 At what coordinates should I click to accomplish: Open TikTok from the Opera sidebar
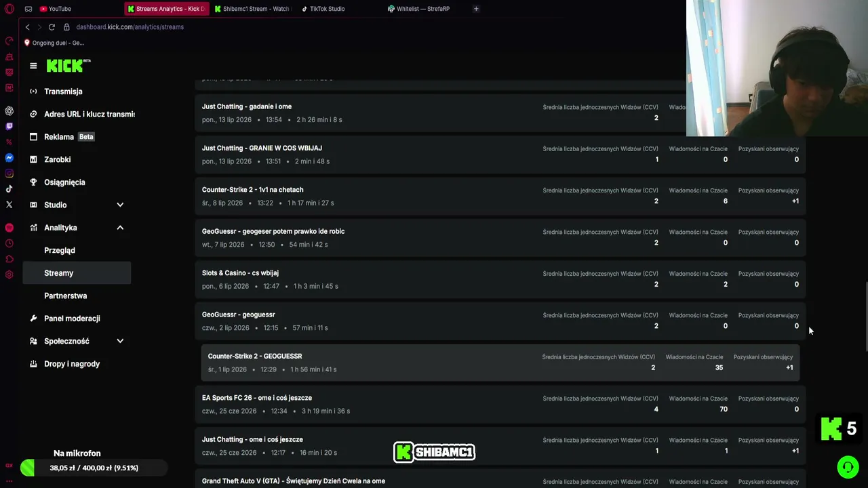[x=9, y=189]
